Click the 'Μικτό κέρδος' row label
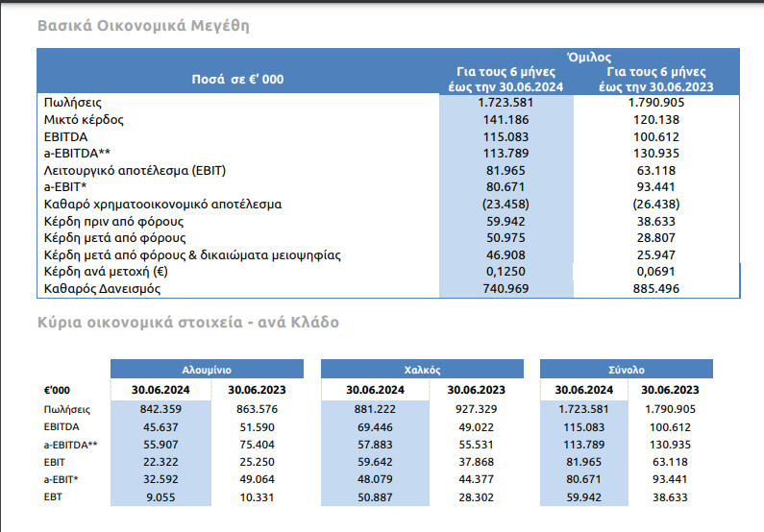The width and height of the screenshot is (764, 532). click(x=84, y=120)
